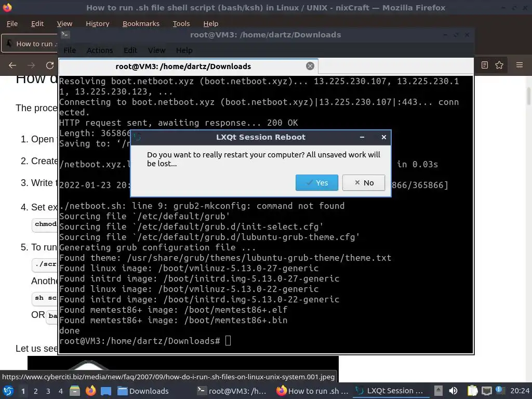Switch to LXQt Session taskbar entry

pos(391,391)
